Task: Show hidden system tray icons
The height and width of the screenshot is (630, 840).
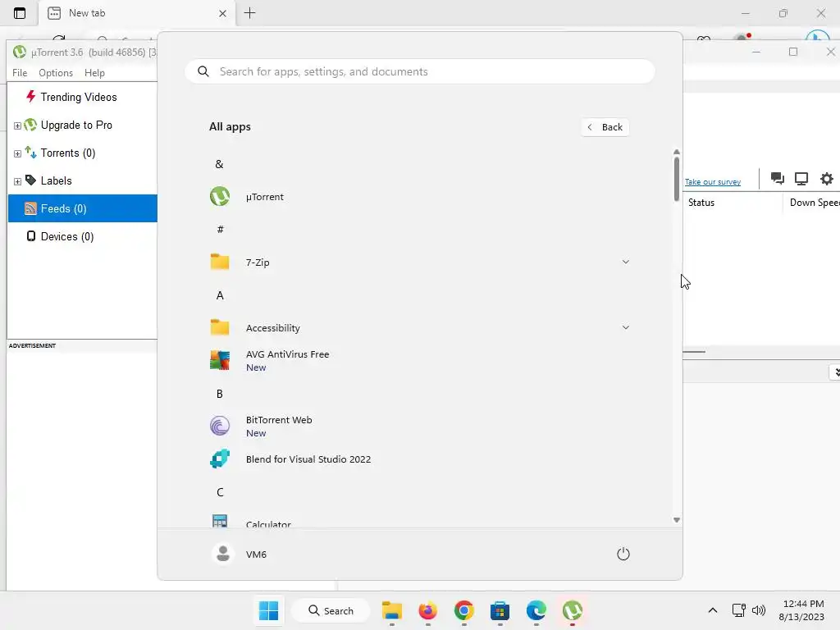Action: pos(713,610)
